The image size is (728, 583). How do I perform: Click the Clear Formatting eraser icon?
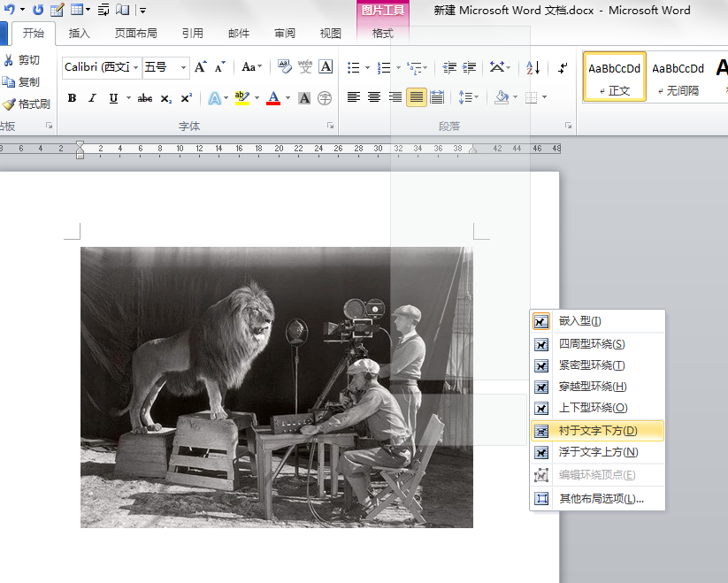(285, 67)
